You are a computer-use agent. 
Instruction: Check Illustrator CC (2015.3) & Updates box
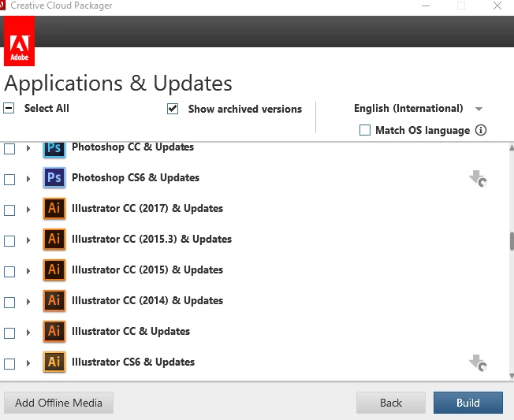[9, 241]
